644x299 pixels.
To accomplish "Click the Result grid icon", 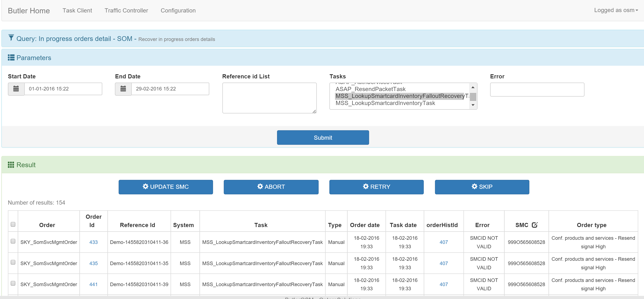I will [11, 165].
